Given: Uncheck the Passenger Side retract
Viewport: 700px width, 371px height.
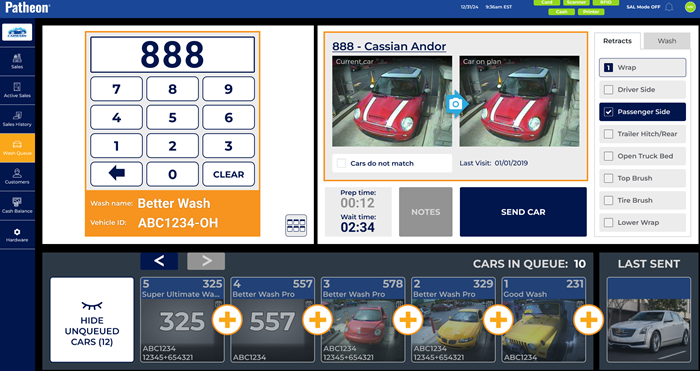Looking at the screenshot, I should coord(608,112).
